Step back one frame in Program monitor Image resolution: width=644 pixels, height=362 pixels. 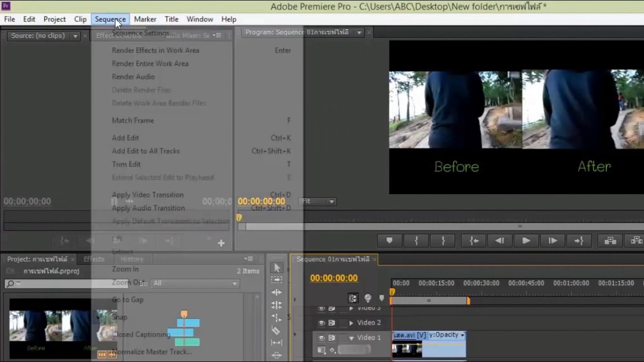[x=500, y=241]
